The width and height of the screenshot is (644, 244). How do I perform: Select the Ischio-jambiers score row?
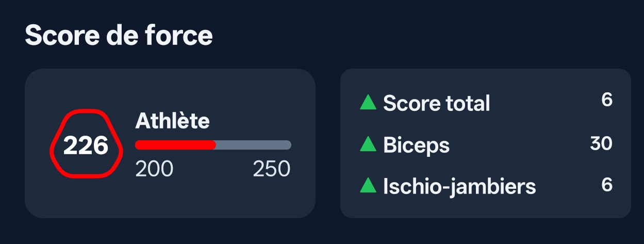[x=486, y=185]
